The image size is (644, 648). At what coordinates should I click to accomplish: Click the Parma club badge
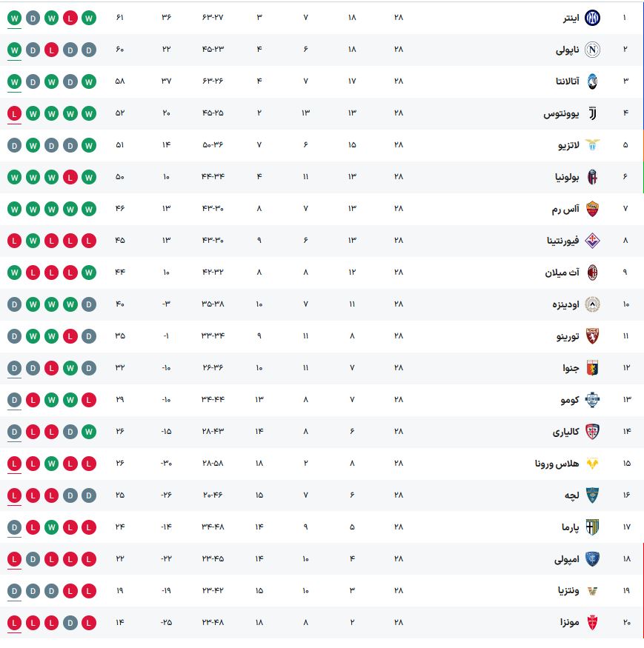click(592, 527)
